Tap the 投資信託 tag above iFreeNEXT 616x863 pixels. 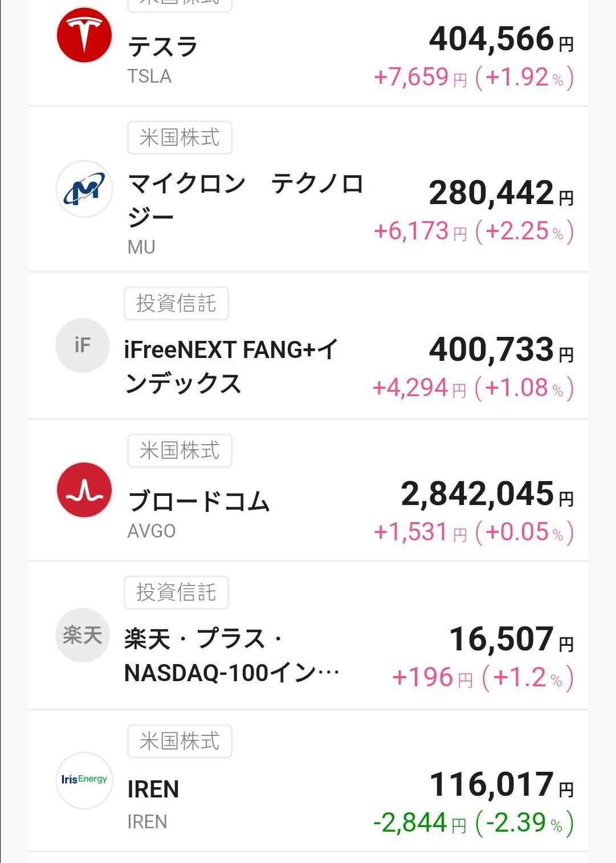176,304
